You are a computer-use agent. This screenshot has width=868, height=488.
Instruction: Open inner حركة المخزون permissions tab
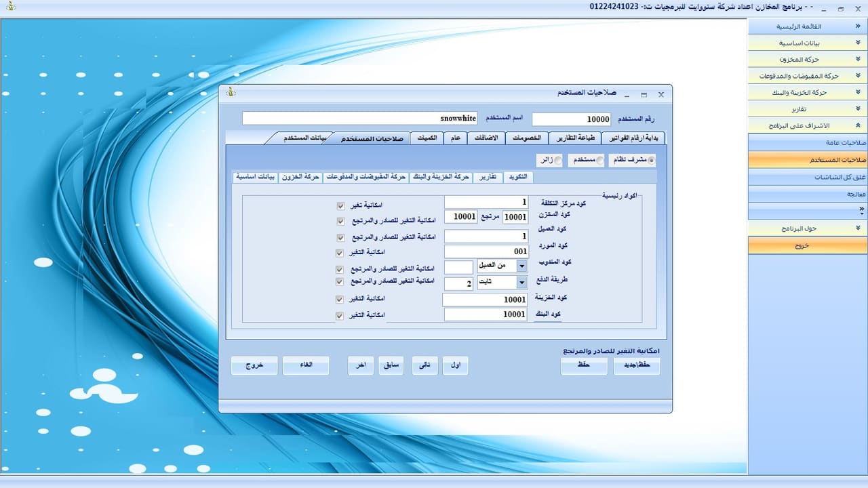click(301, 177)
